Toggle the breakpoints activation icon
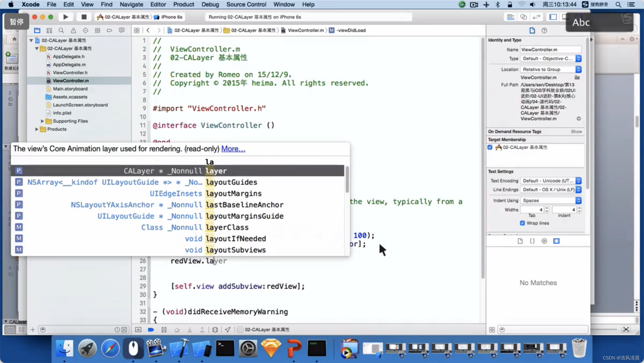Image resolution: width=644 pixels, height=363 pixels. [x=151, y=329]
